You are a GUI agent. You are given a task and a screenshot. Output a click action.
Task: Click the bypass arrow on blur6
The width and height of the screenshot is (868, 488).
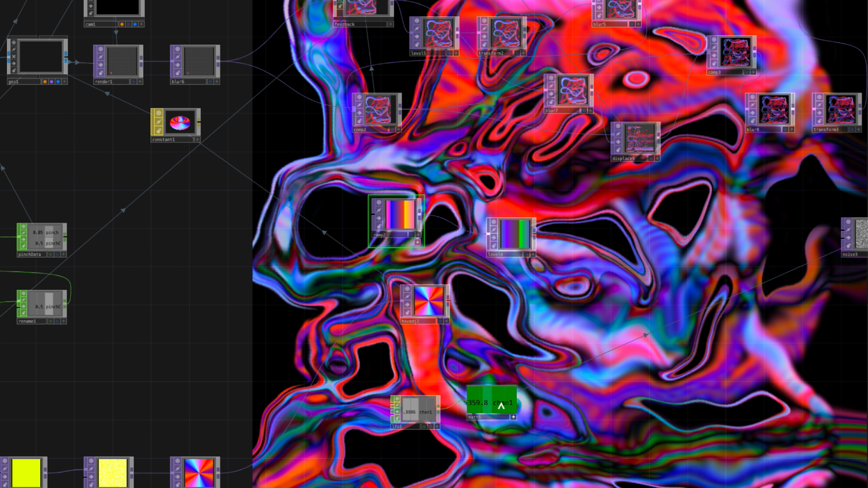[x=178, y=65]
